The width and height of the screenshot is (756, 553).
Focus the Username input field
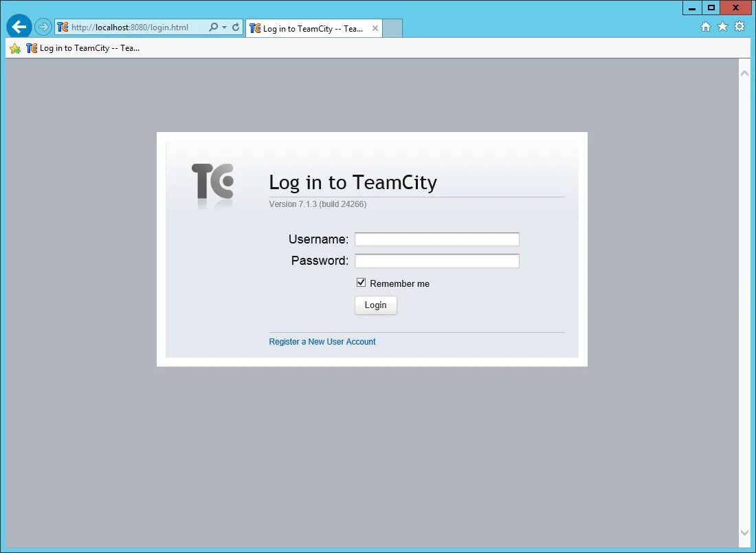click(437, 239)
